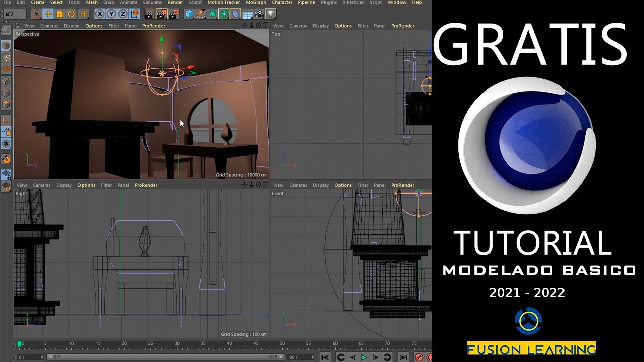644x362 pixels.
Task: Switch to Texture mode checkered cube
Action: tap(6, 57)
